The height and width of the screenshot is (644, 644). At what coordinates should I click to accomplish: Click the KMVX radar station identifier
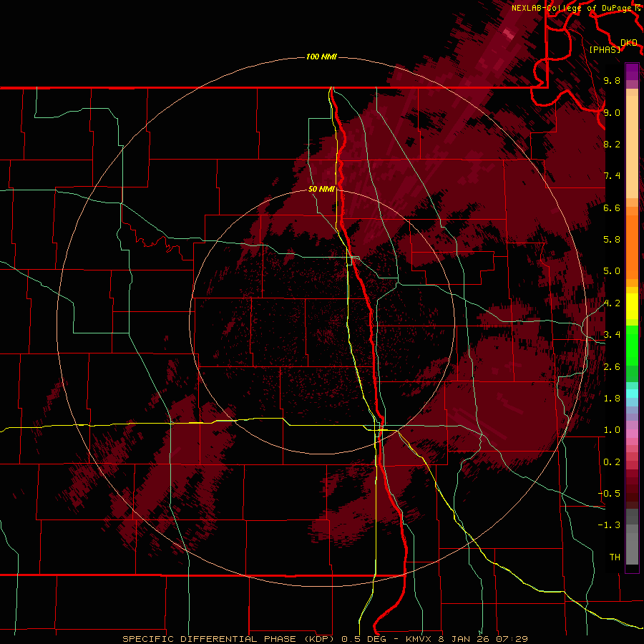420,639
